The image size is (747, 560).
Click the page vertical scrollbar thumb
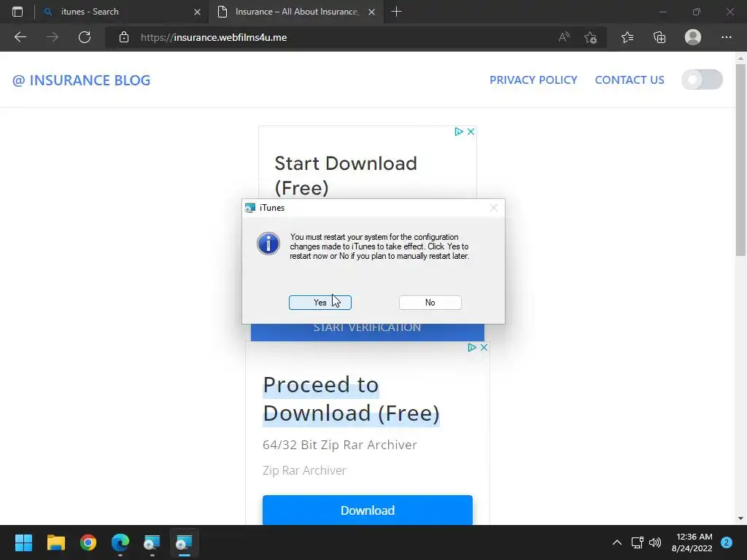[740, 160]
